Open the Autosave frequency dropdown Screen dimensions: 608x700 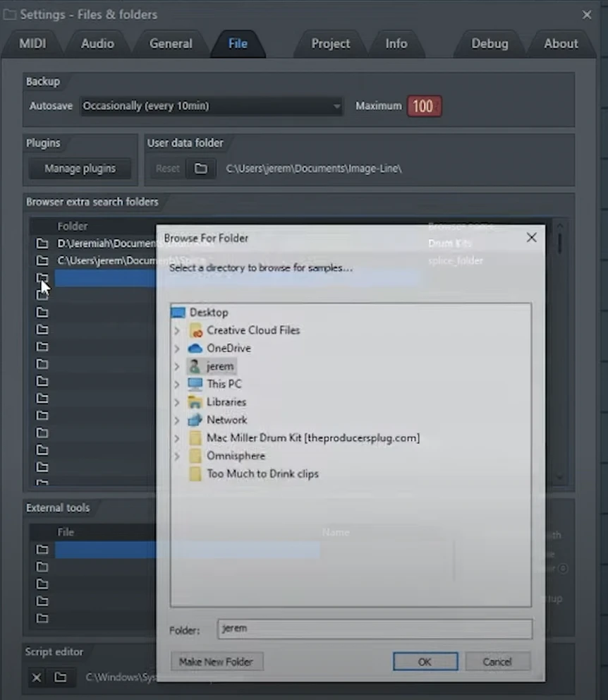tap(212, 106)
